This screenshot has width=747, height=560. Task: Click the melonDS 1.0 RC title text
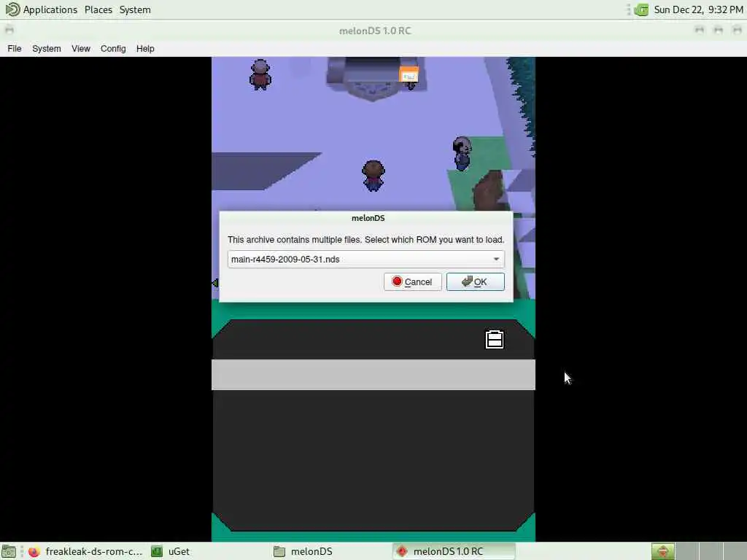[x=374, y=31]
